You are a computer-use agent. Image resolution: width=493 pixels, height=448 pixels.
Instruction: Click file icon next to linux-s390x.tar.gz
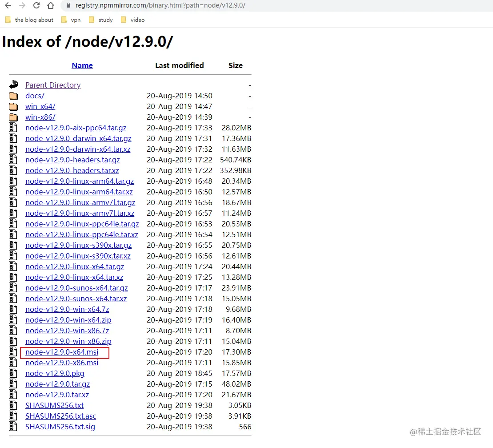point(13,246)
